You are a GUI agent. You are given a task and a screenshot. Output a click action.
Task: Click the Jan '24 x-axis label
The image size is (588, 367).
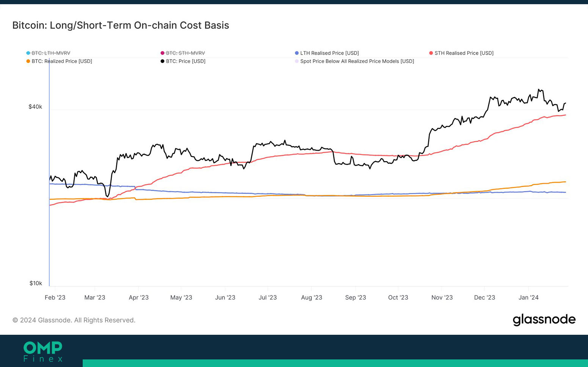coord(528,298)
